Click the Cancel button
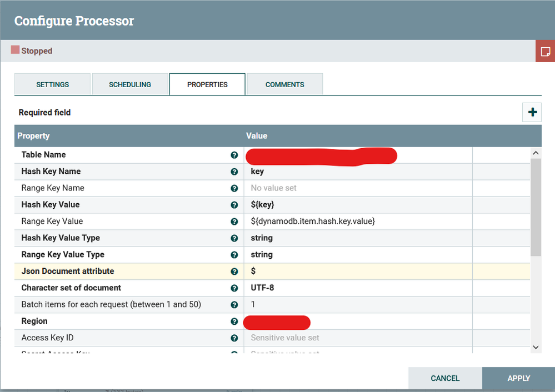 coord(445,378)
